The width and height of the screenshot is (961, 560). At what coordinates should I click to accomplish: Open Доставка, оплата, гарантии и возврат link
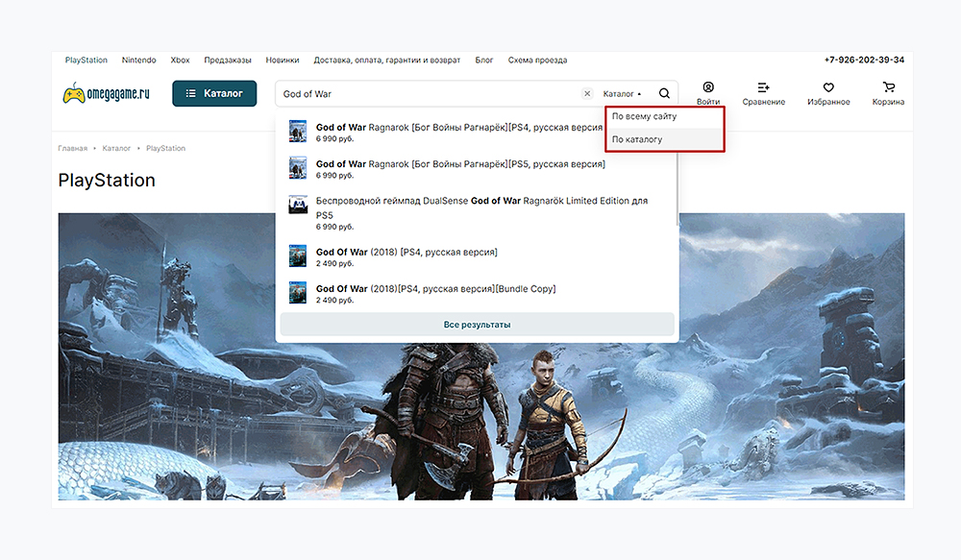(x=387, y=61)
